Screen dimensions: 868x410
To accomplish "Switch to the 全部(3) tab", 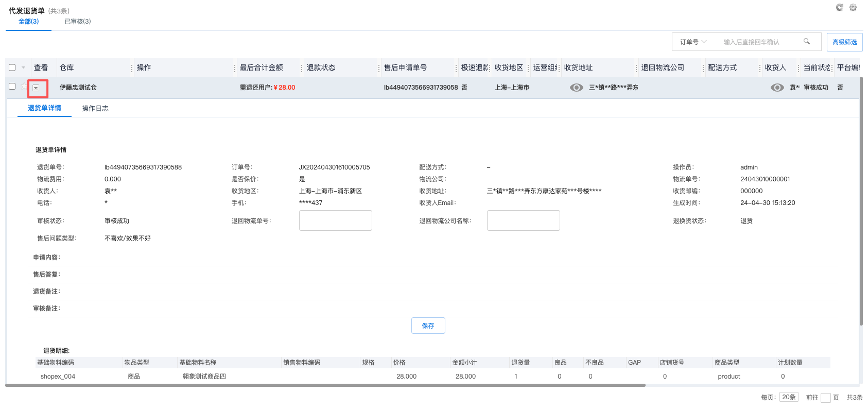I will pyautogui.click(x=29, y=22).
